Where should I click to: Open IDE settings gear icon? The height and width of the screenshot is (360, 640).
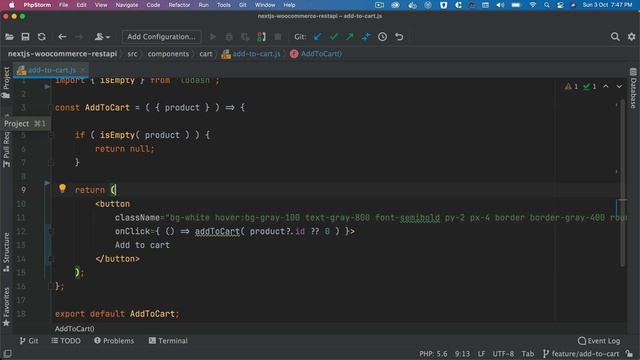coord(631,37)
